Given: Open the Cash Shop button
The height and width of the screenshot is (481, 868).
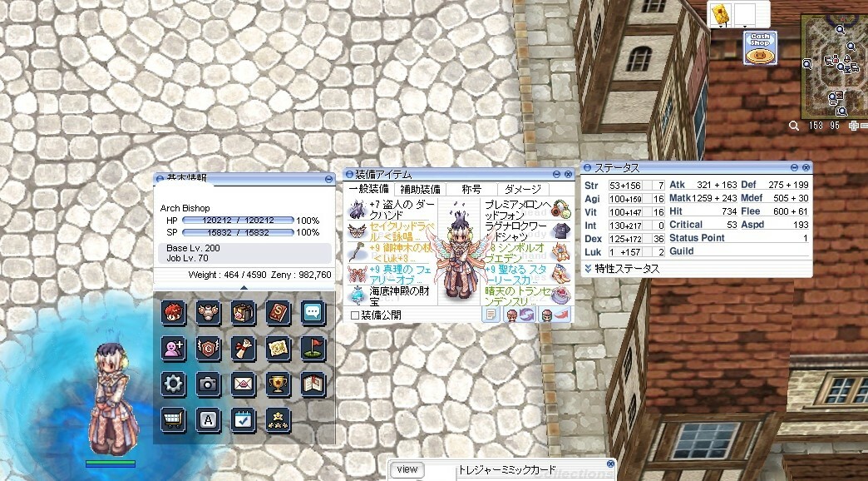Looking at the screenshot, I should click(760, 47).
